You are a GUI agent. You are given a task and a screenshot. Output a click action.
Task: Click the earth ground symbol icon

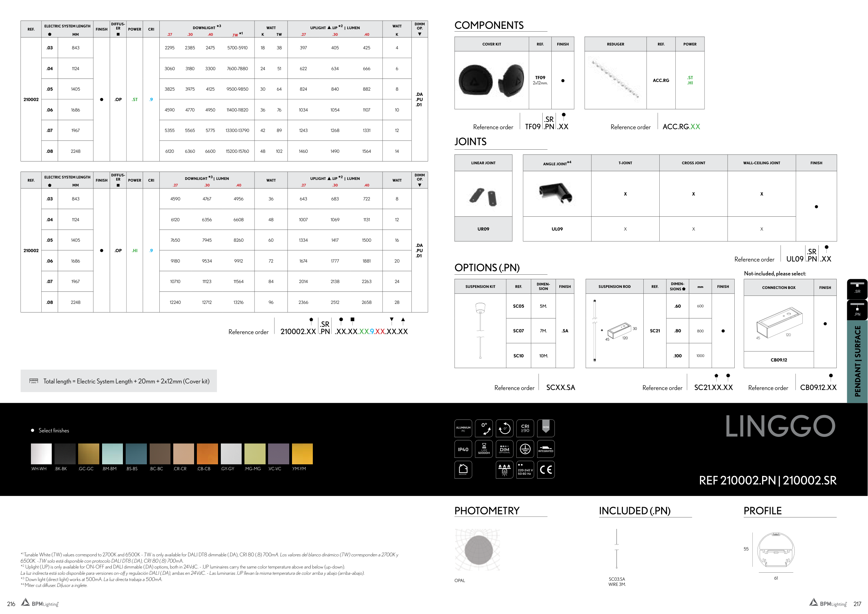point(525,449)
